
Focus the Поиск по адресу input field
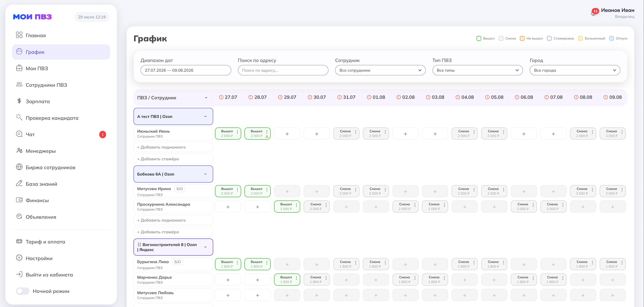(283, 70)
